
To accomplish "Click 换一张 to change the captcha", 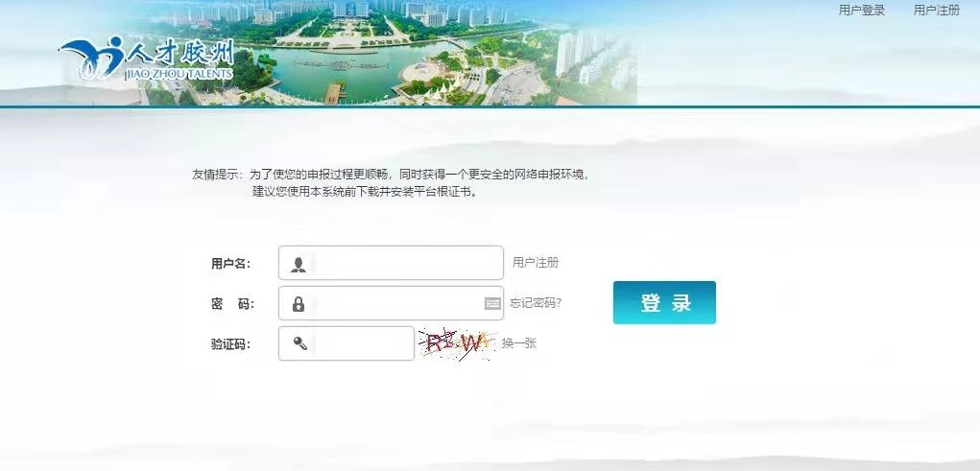I will (518, 343).
